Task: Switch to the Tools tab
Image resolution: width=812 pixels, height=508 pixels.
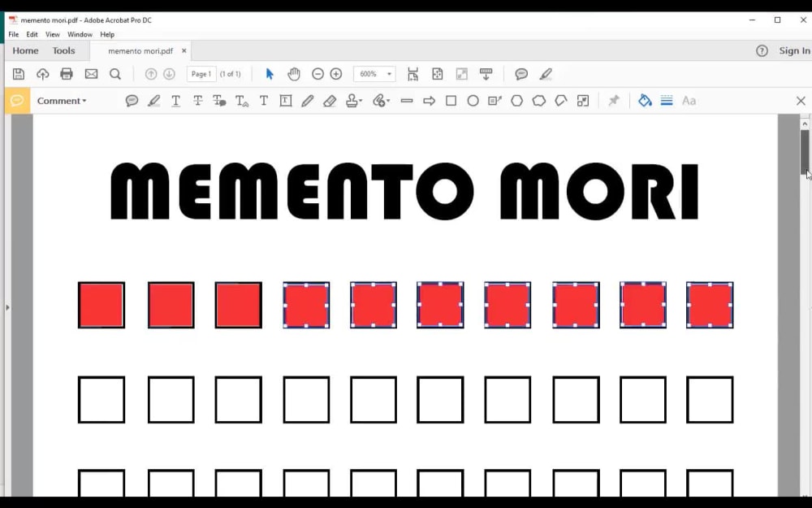Action: click(x=63, y=50)
